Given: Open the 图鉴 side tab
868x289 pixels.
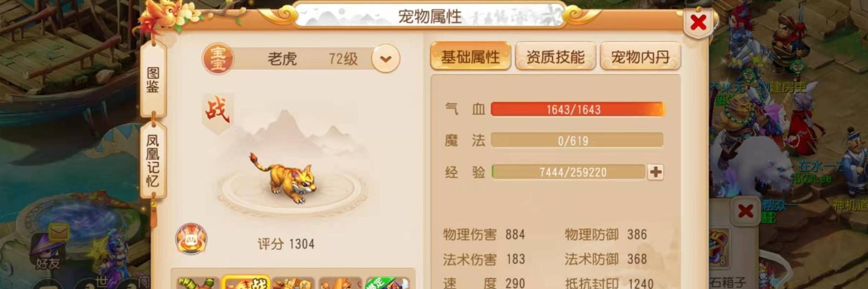Looking at the screenshot, I should 153,80.
